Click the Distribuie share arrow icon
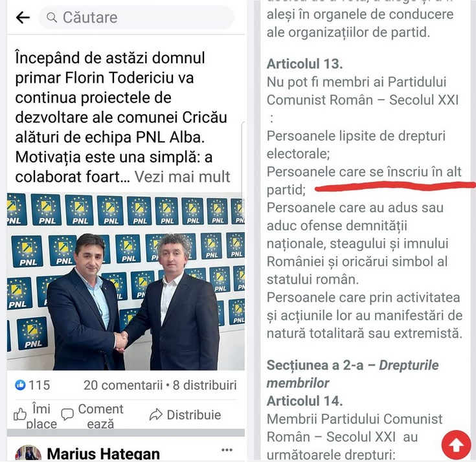The image size is (476, 462). pos(156,415)
